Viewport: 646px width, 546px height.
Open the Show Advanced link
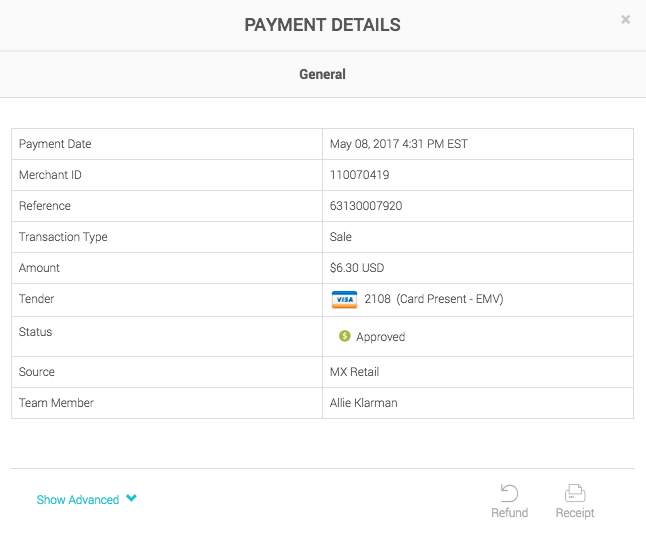coord(78,500)
